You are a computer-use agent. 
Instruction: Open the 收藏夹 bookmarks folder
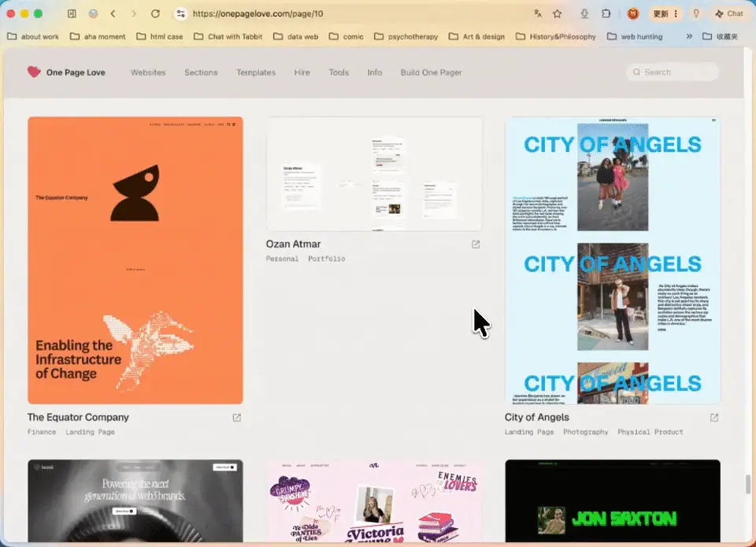pos(721,36)
